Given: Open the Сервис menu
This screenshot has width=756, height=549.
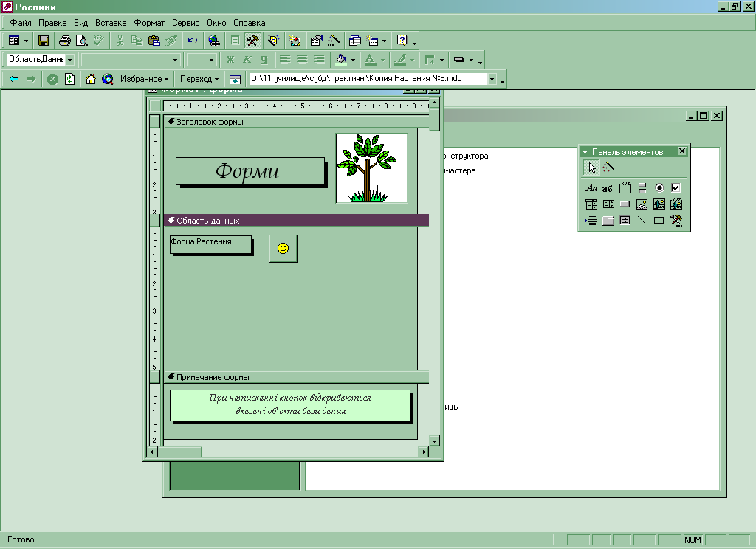Looking at the screenshot, I should coord(185,23).
